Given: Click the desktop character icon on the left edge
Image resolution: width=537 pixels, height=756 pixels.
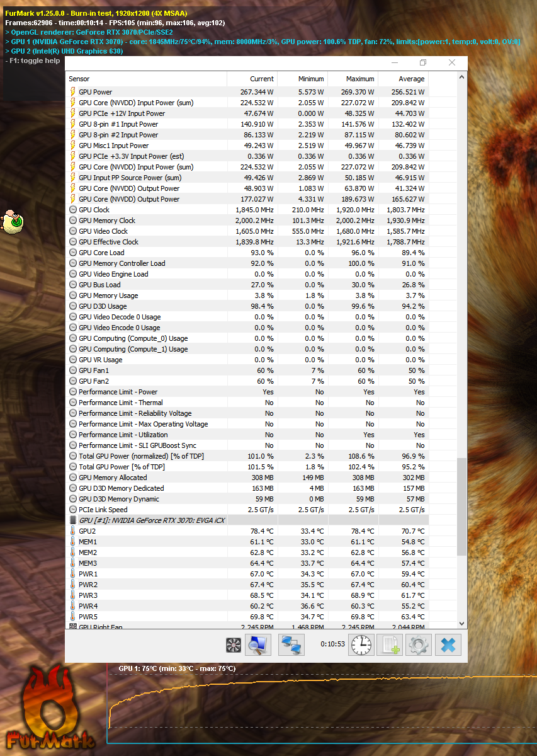Looking at the screenshot, I should click(12, 221).
